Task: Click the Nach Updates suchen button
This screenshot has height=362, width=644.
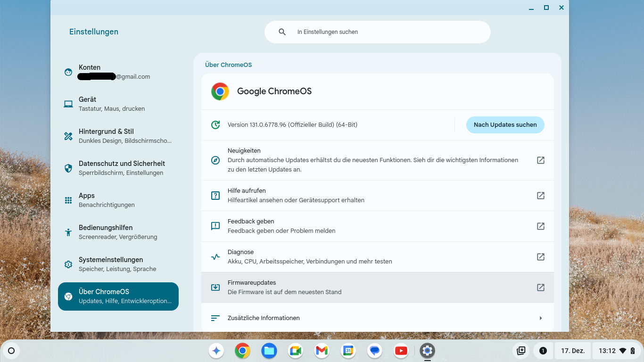Action: point(505,125)
